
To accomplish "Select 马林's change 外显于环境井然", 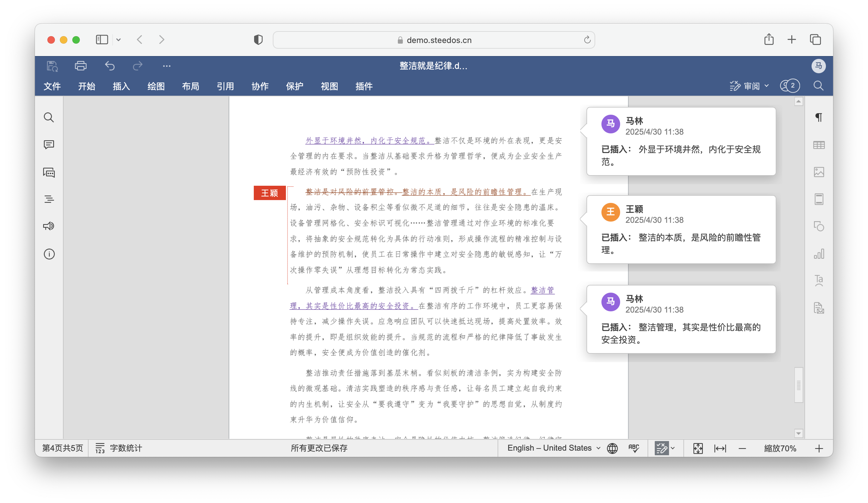I will coord(681,141).
